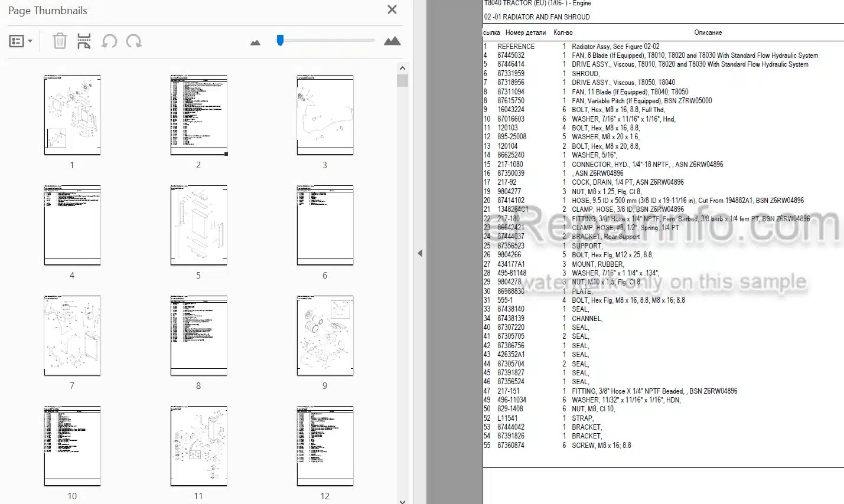Click part number 217-1080
This screenshot has height=504, width=844.
click(x=510, y=165)
